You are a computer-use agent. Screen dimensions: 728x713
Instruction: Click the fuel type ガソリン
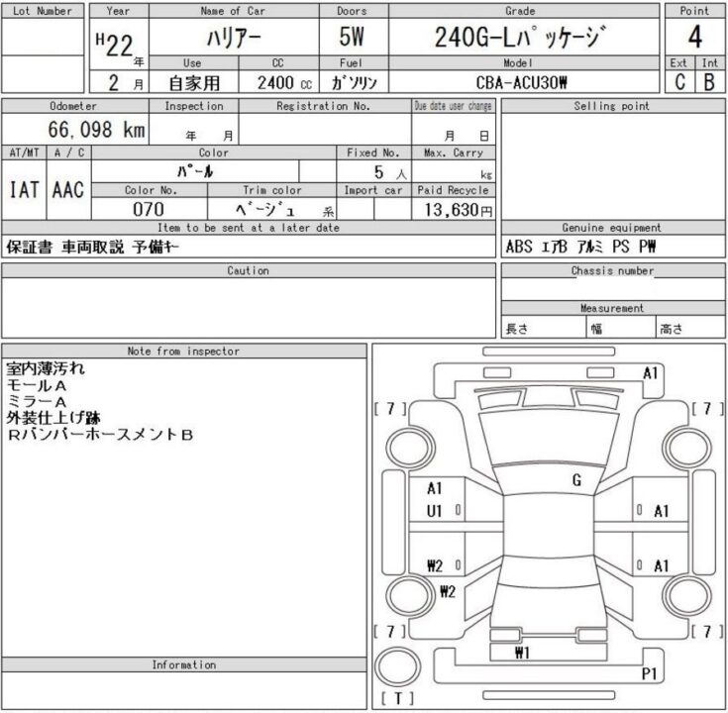coord(354,83)
